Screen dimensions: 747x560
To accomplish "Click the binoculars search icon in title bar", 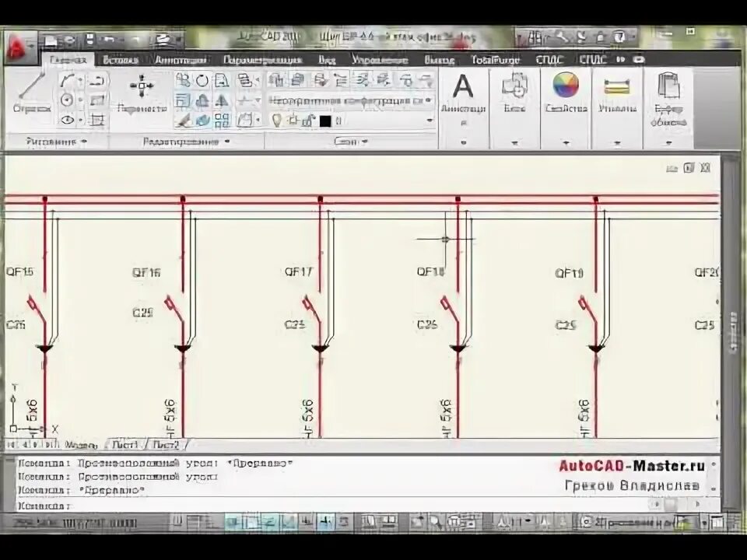I will click(535, 37).
